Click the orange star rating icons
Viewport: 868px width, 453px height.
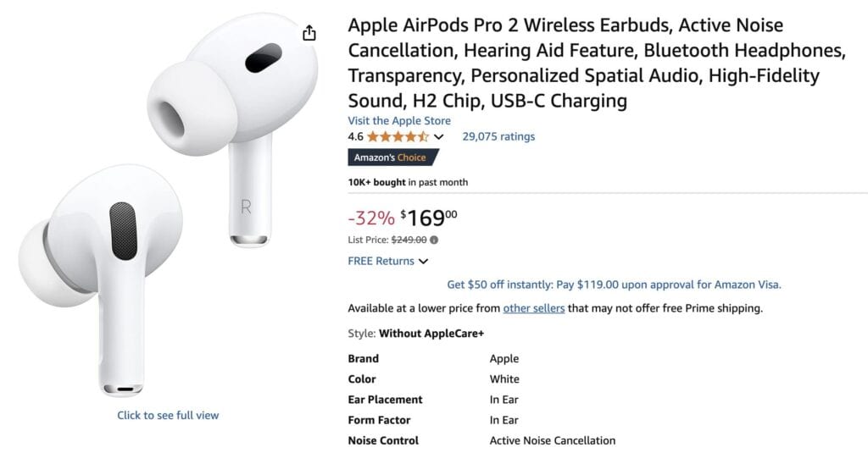[x=398, y=136]
